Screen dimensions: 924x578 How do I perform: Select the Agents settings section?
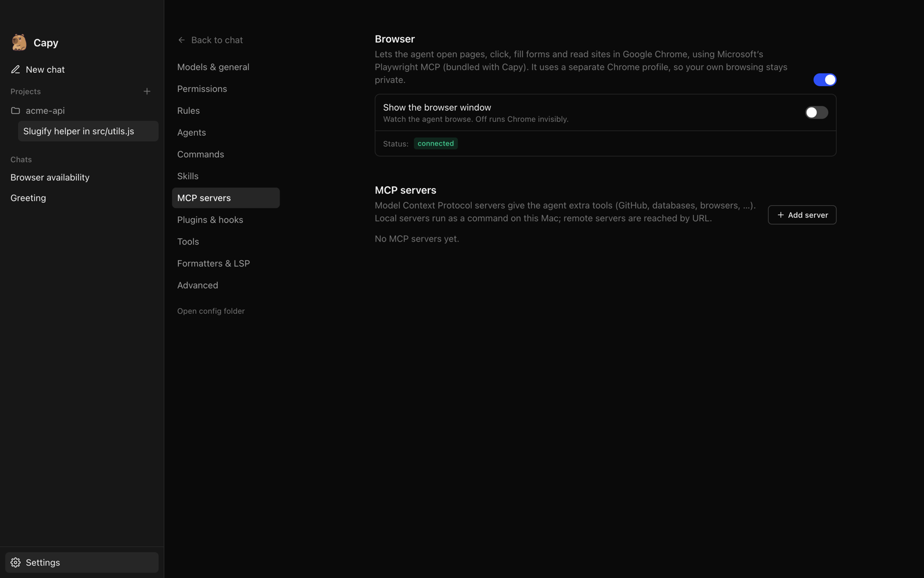pyautogui.click(x=226, y=132)
